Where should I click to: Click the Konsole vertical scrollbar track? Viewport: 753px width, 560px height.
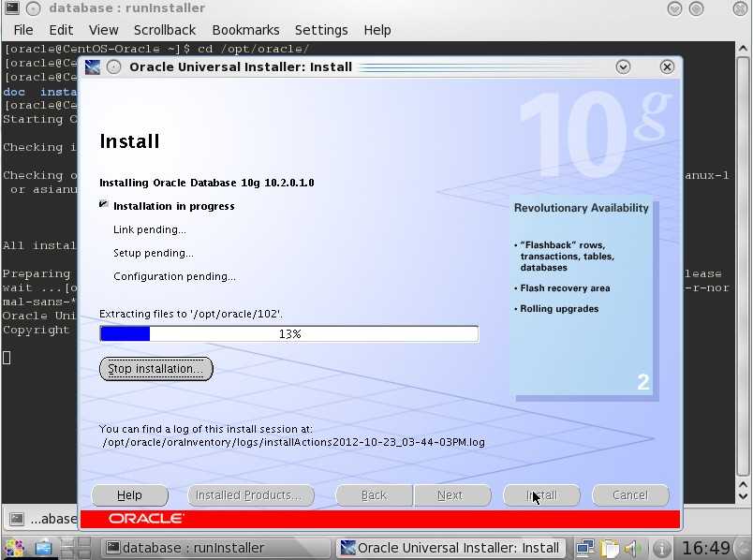pyautogui.click(x=743, y=269)
